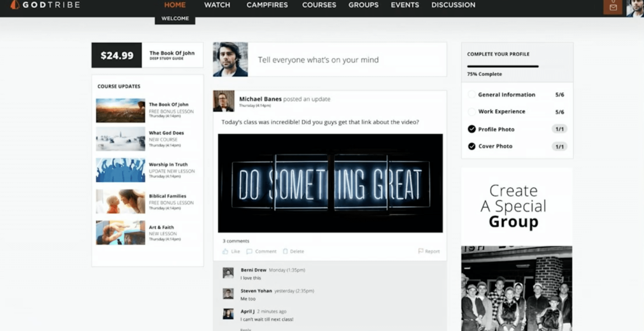The image size is (644, 331).
Task: Open the Welcome submenu under Home
Action: pyautogui.click(x=175, y=19)
